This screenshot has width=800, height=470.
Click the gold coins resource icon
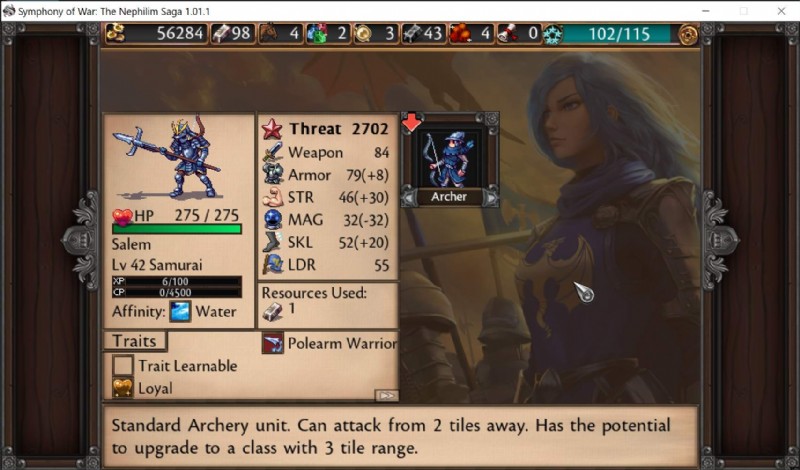pyautogui.click(x=116, y=33)
